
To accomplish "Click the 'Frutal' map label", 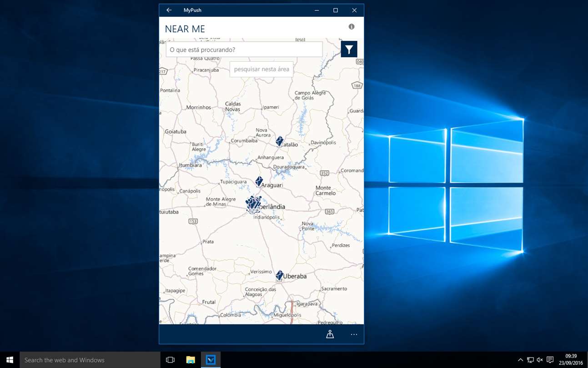I will (209, 302).
